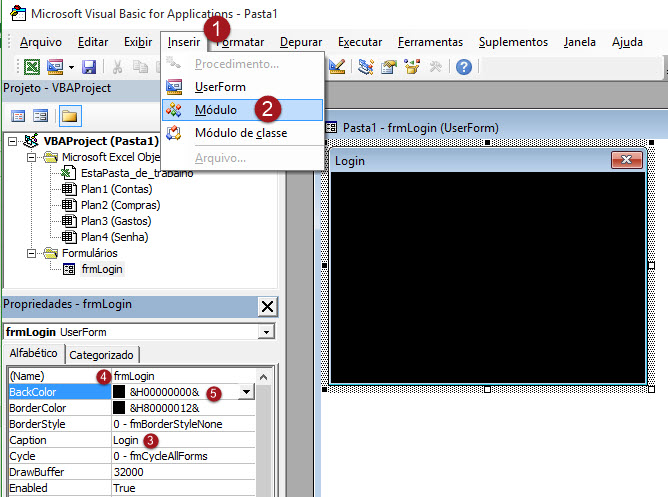Viewport: 668px width, 497px height.
Task: Open the Executar menu
Action: (x=360, y=42)
